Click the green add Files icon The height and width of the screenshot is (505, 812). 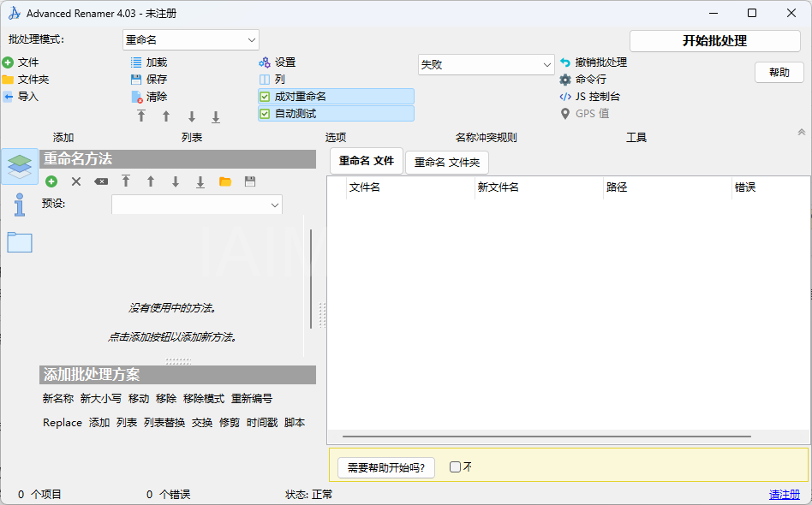pos(8,62)
